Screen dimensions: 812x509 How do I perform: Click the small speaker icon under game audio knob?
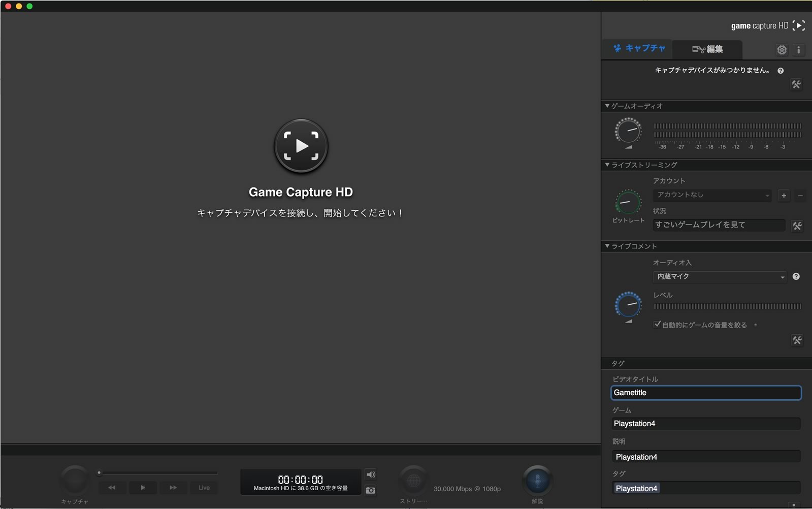(x=629, y=147)
